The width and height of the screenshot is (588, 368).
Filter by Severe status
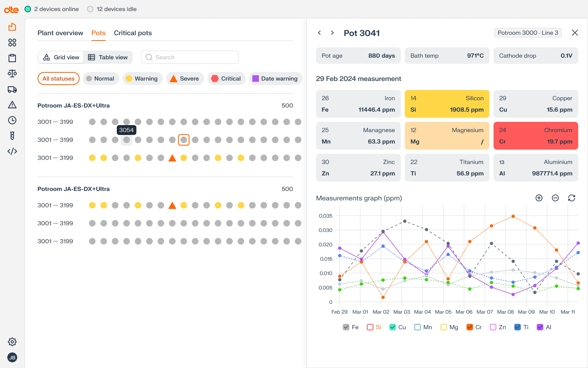(185, 79)
